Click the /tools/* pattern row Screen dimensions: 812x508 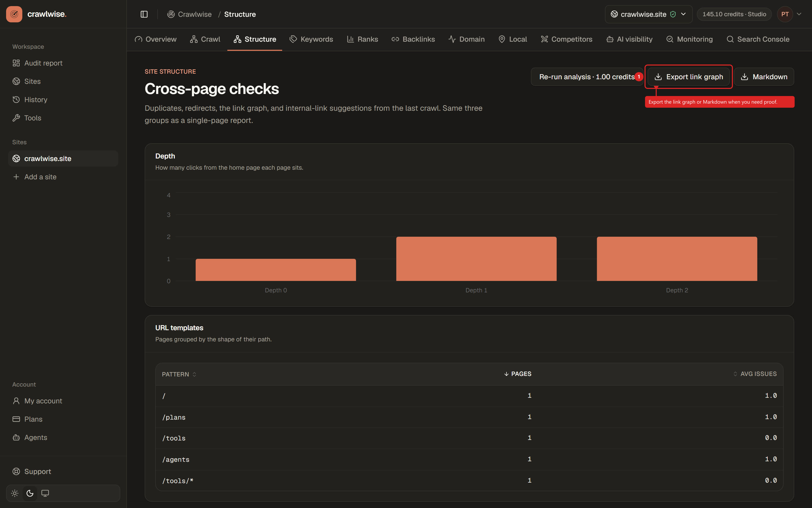[x=469, y=481]
